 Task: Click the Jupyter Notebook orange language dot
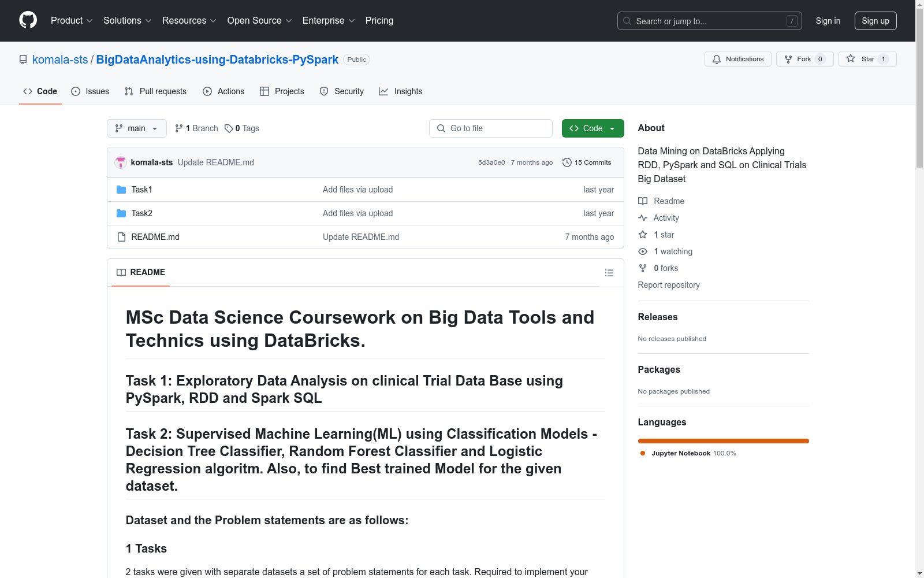pyautogui.click(x=643, y=453)
